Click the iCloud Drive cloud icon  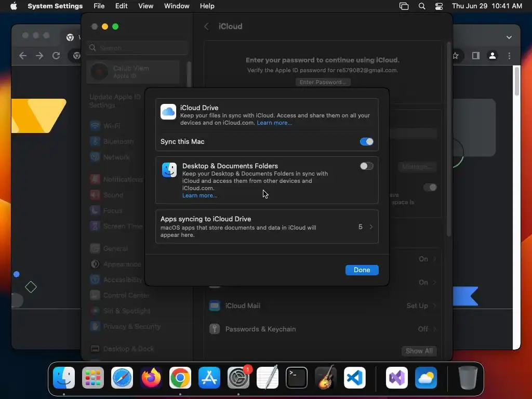(168, 112)
